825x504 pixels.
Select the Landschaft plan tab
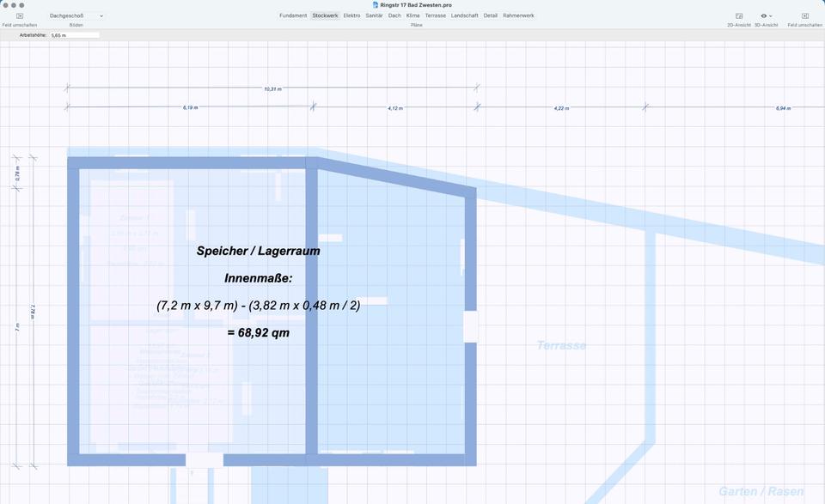coord(465,15)
